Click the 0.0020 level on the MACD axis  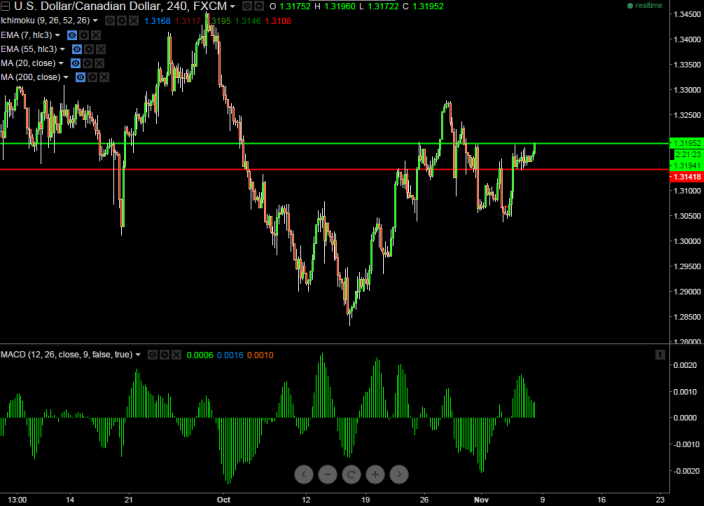click(x=685, y=365)
